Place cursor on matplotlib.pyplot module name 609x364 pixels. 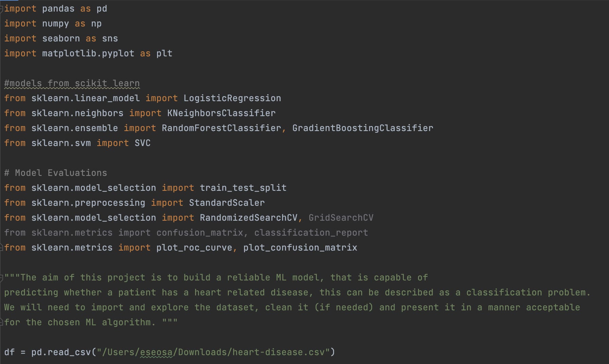click(88, 54)
